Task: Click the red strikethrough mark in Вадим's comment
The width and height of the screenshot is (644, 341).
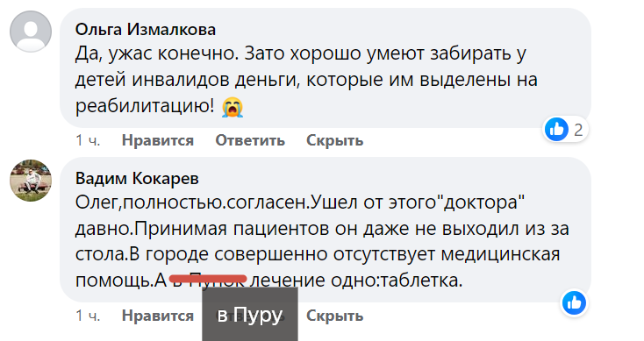Action: (x=208, y=280)
